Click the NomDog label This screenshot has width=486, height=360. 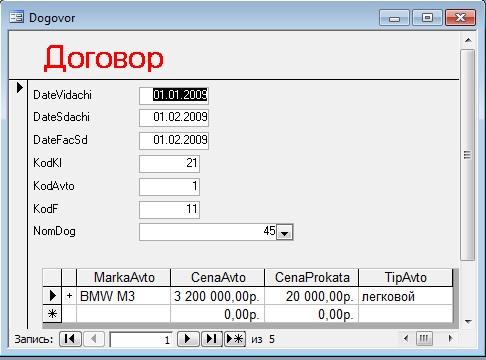[54, 231]
